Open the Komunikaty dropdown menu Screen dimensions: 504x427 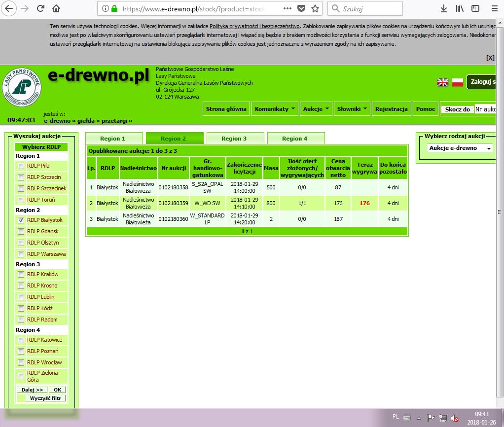click(275, 109)
